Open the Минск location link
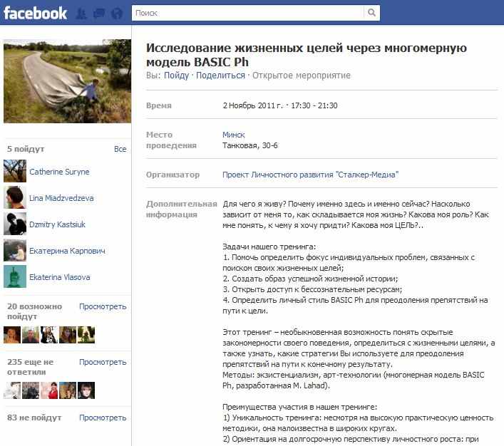Image resolution: width=504 pixels, height=446 pixels. (x=234, y=135)
